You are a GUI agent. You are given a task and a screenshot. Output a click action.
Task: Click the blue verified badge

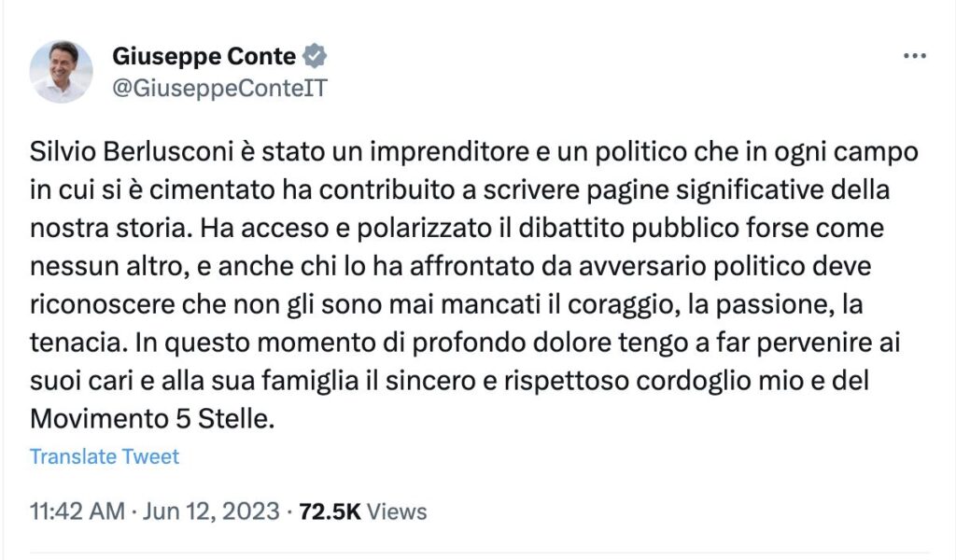coord(316,56)
